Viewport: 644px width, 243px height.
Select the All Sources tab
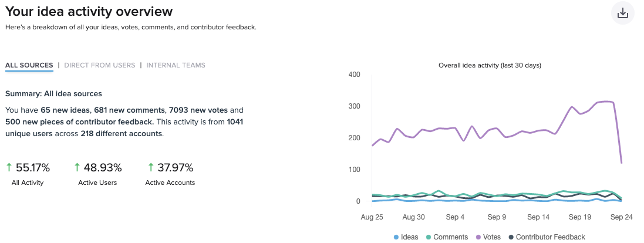[x=29, y=65]
